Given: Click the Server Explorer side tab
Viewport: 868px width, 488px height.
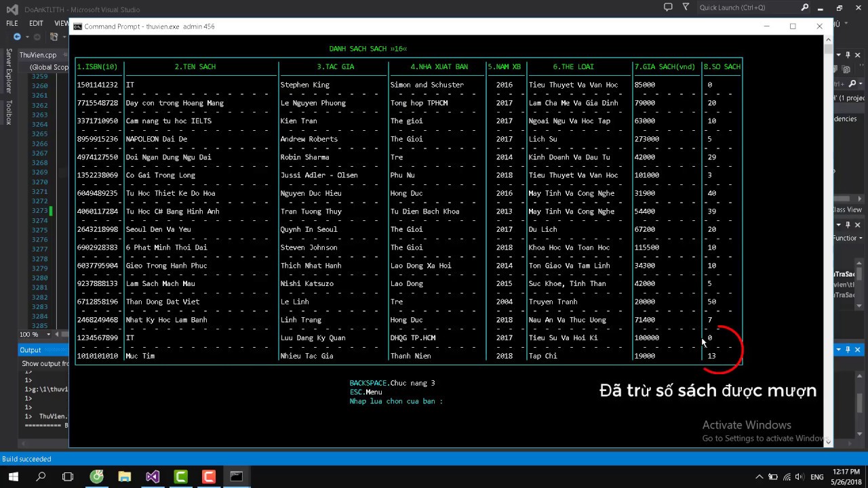Looking at the screenshot, I should point(9,71).
